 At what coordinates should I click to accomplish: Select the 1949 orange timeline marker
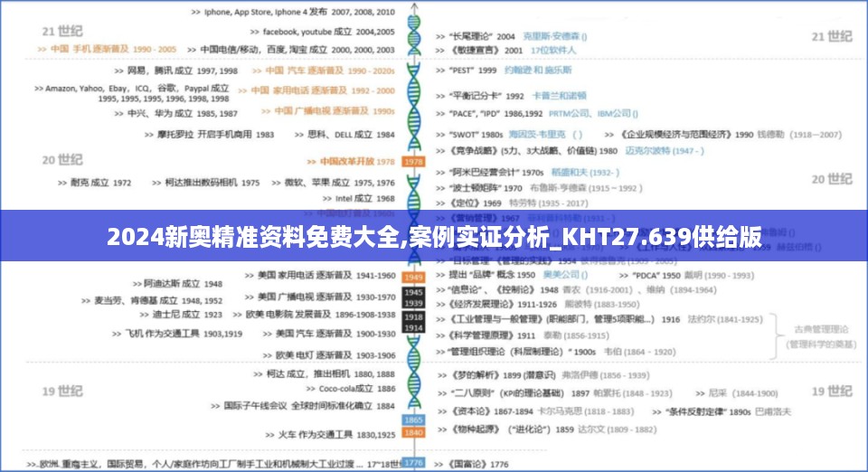coord(413,277)
